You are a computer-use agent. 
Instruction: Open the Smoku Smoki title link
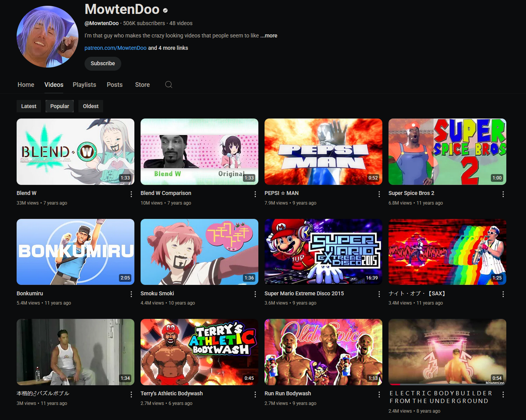pos(157,293)
